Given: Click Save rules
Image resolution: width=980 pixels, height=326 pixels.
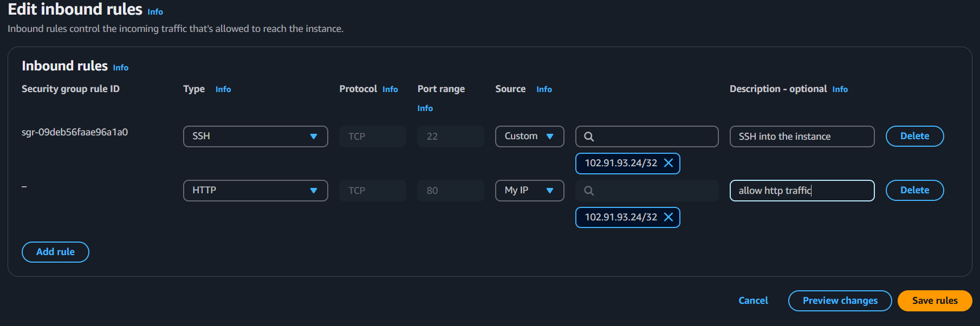Looking at the screenshot, I should click(x=934, y=301).
